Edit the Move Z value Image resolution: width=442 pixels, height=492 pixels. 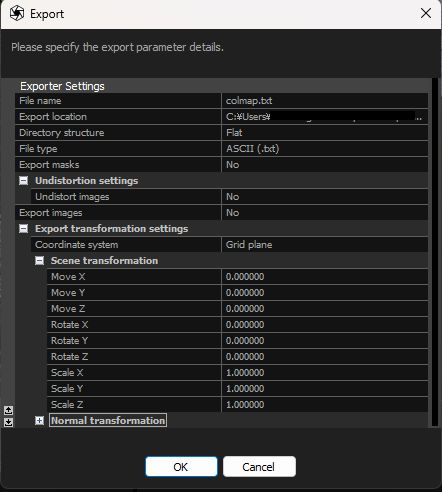tap(325, 309)
